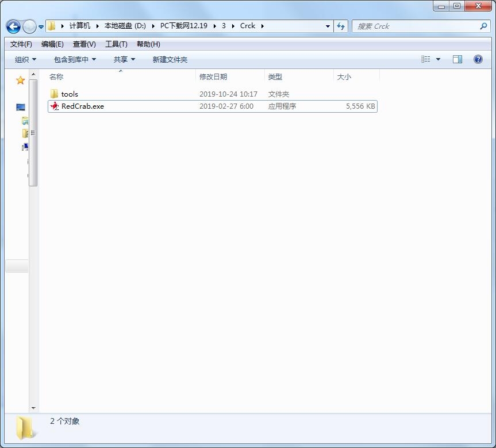Open the 文件(F) menu
The image size is (496, 448).
(x=21, y=44)
